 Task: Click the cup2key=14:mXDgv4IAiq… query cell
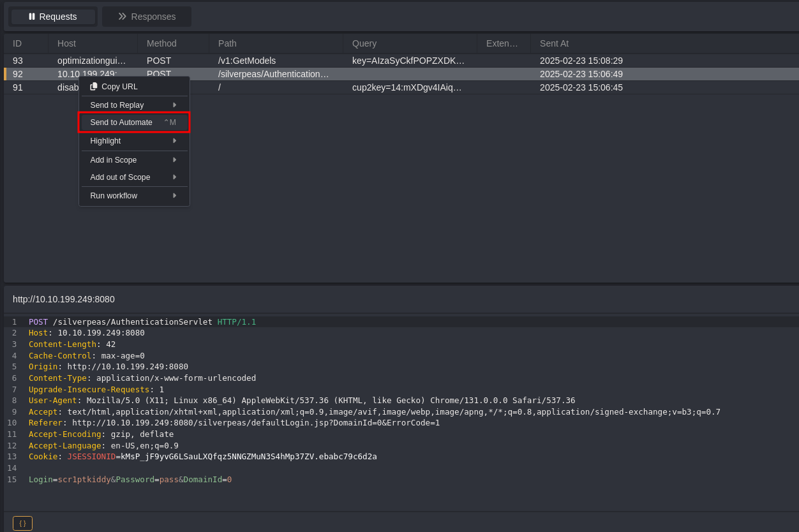click(x=407, y=87)
